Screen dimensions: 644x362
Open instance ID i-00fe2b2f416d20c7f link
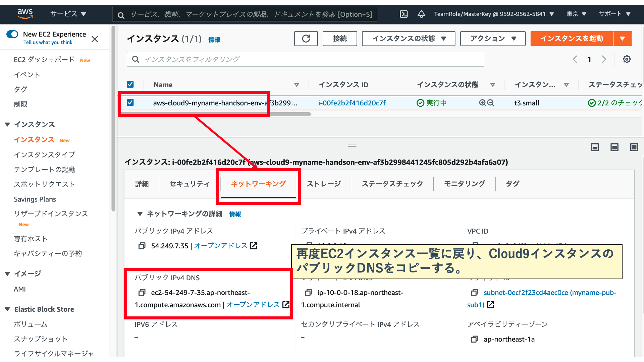[x=352, y=103]
